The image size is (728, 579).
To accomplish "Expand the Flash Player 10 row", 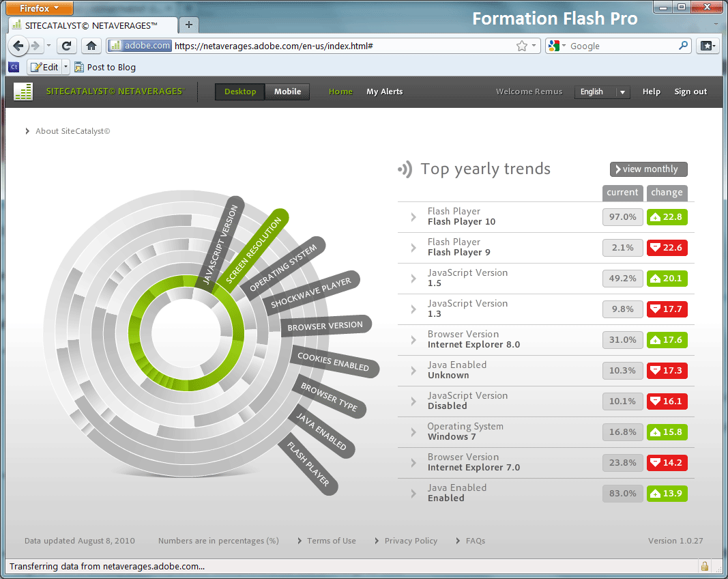I will pyautogui.click(x=413, y=216).
